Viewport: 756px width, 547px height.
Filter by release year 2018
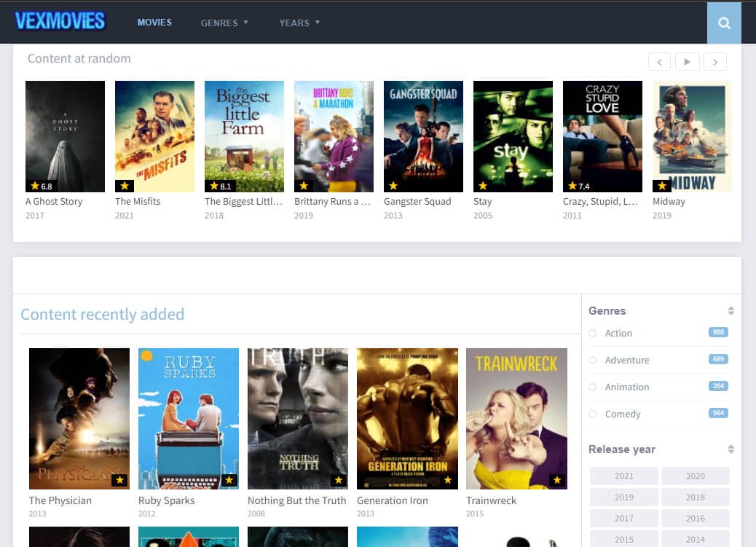[x=696, y=497]
